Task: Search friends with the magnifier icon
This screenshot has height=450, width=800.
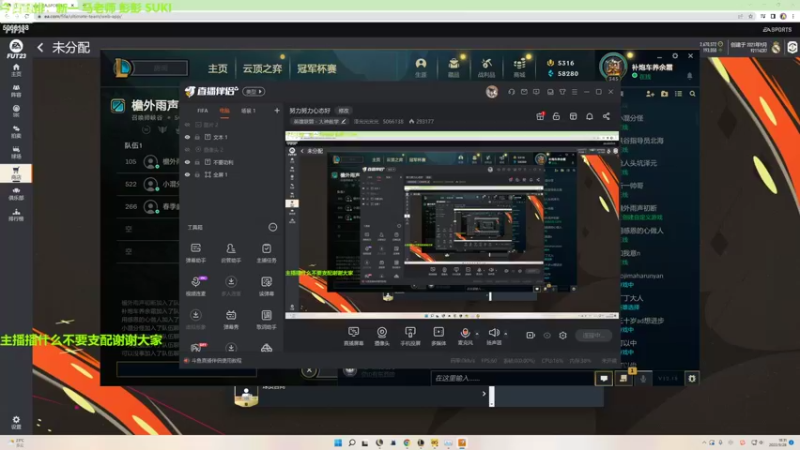Action: click(x=692, y=94)
